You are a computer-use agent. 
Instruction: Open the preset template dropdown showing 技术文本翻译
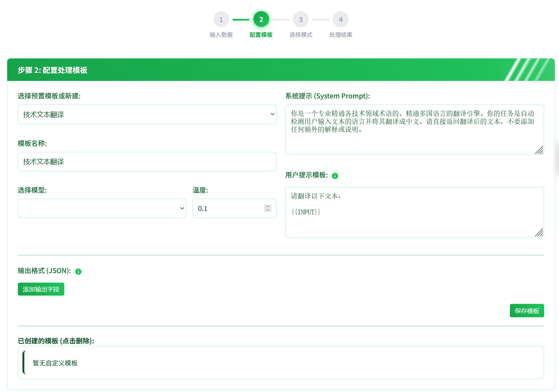pos(147,114)
